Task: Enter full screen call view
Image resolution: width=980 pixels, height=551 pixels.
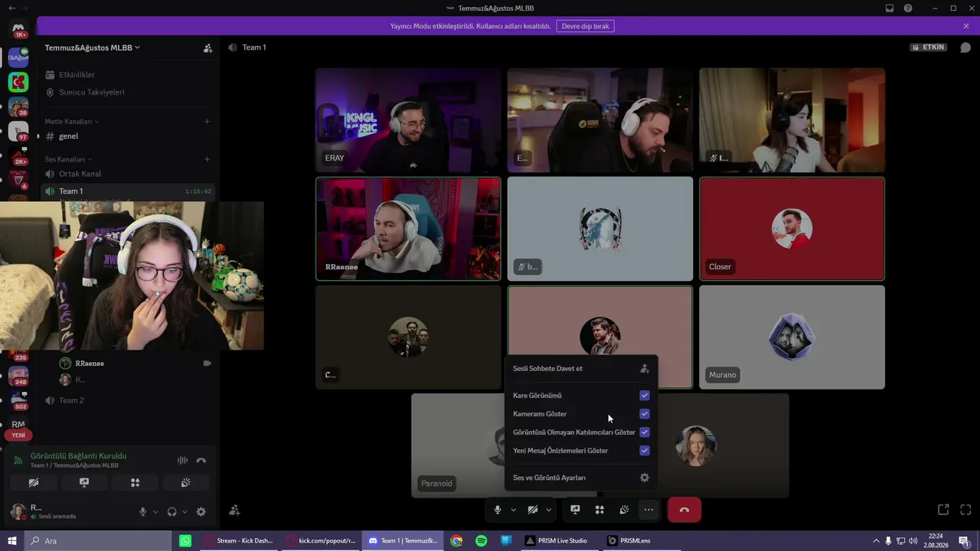Action: [965, 510]
